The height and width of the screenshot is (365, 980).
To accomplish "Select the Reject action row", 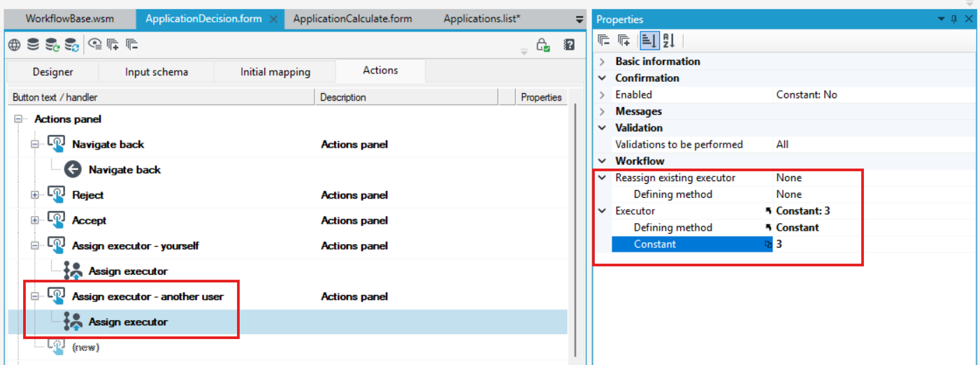I will click(287, 195).
